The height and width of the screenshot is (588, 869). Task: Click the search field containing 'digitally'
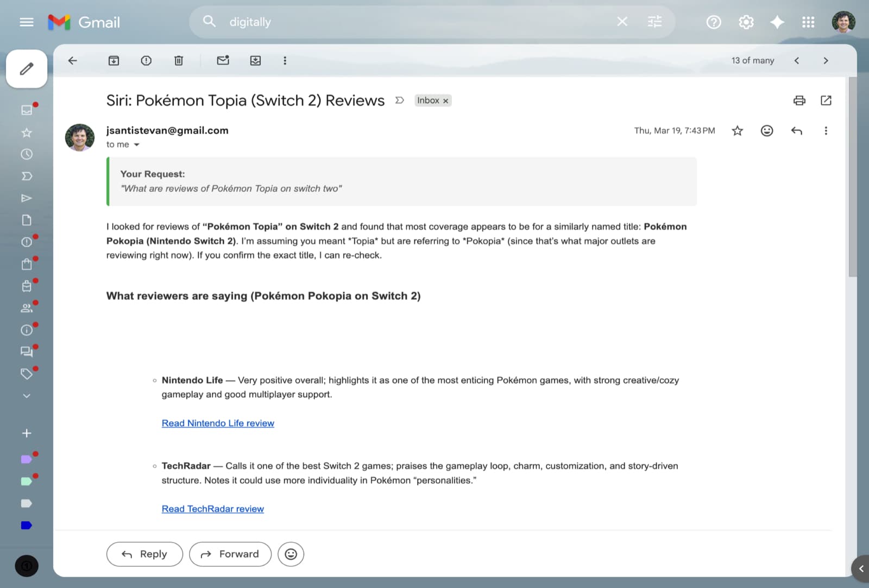[x=418, y=22]
